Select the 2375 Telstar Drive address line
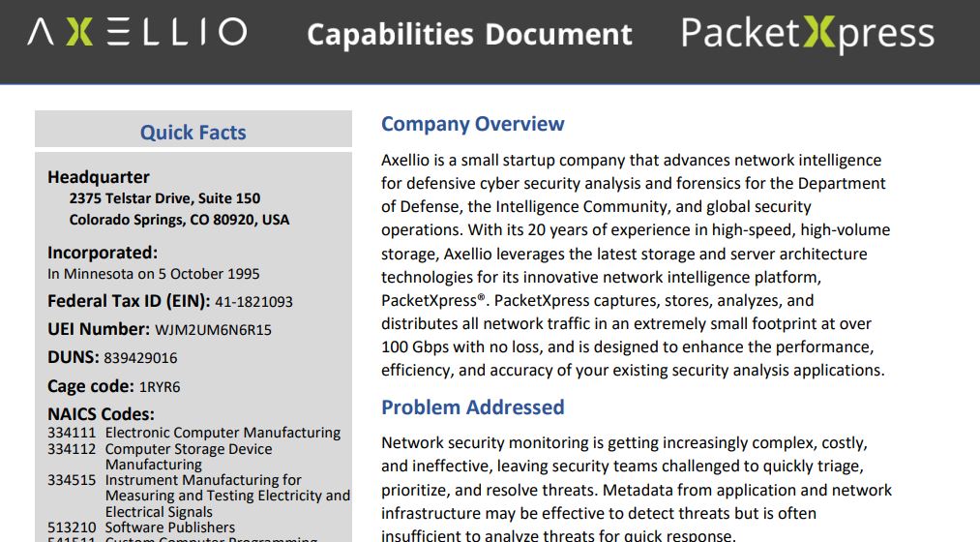 (x=164, y=198)
